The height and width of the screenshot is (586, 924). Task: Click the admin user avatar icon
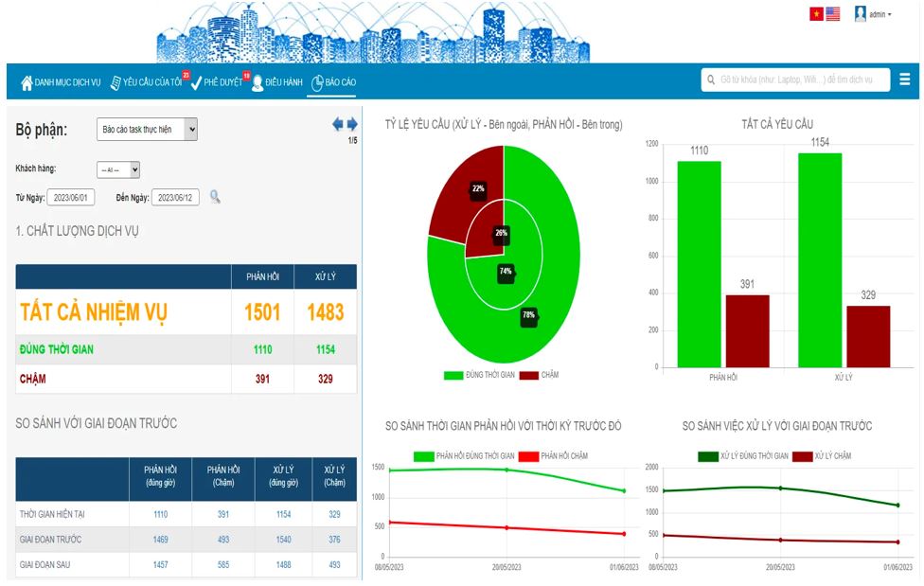(861, 14)
